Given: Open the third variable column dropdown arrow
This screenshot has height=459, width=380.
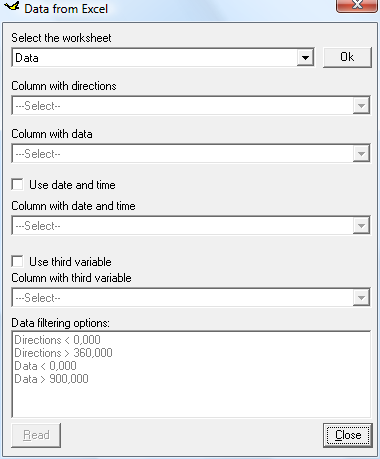Looking at the screenshot, I should [x=361, y=298].
